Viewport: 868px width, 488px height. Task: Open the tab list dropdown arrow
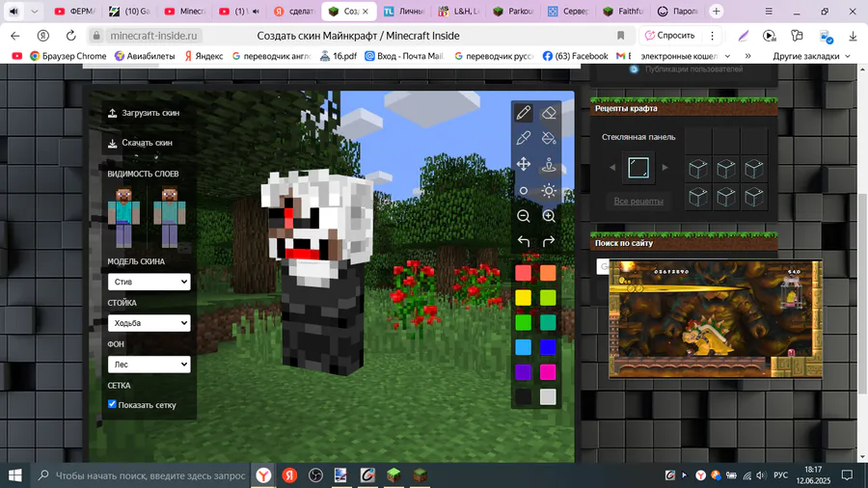pos(35,11)
